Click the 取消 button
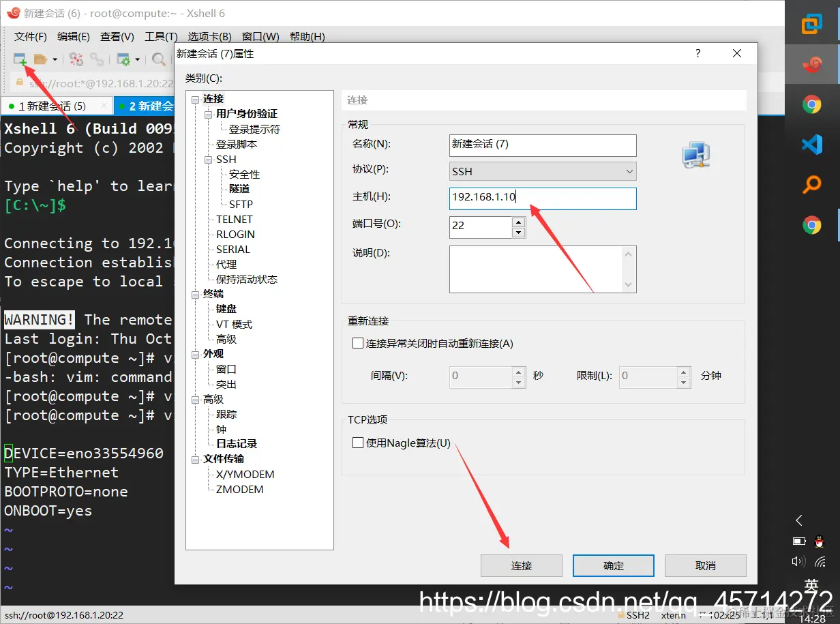840x624 pixels. coord(705,565)
